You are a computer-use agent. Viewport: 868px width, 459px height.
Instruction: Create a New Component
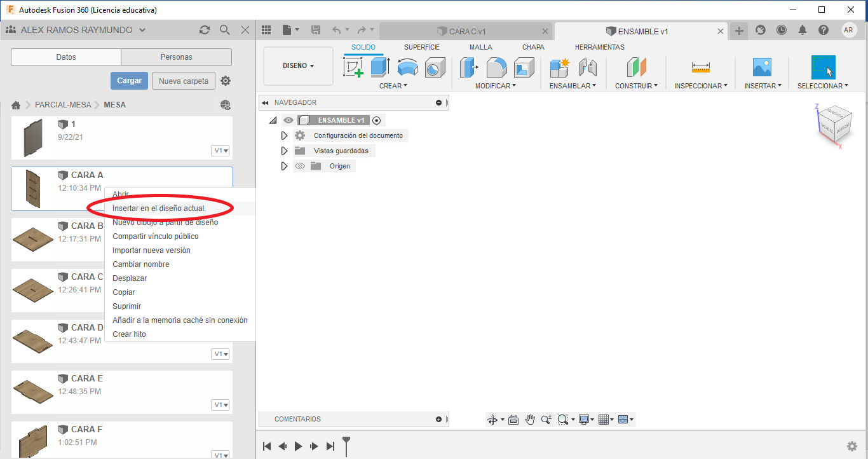[x=560, y=67]
